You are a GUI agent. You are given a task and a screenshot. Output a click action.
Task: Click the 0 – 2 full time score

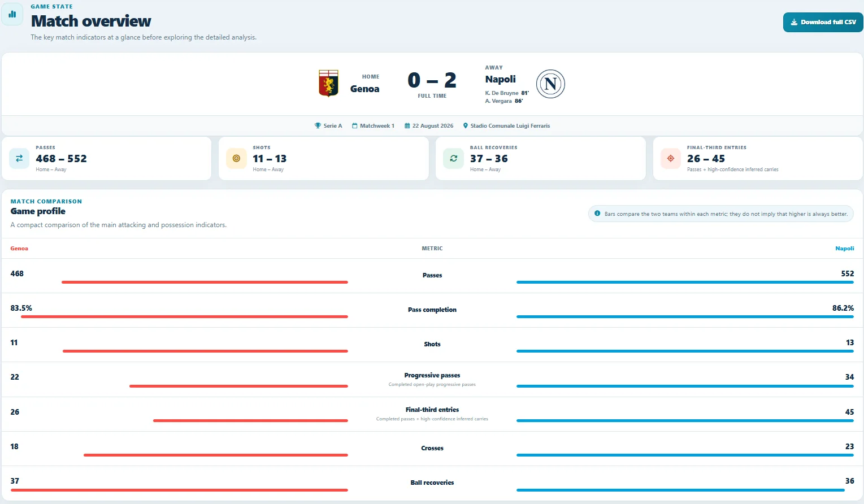point(432,80)
